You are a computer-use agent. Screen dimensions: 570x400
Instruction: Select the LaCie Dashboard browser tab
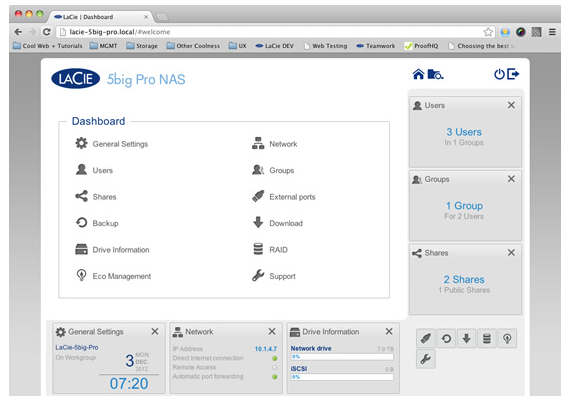[101, 17]
